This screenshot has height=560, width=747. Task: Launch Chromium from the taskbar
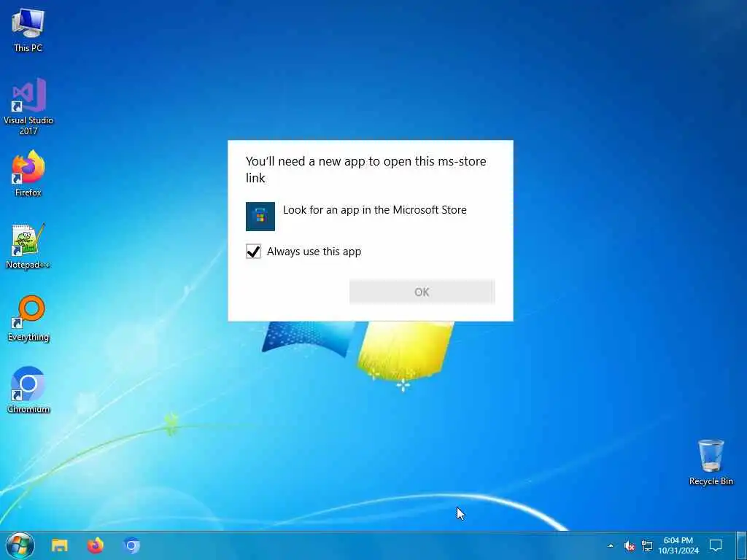pyautogui.click(x=131, y=545)
